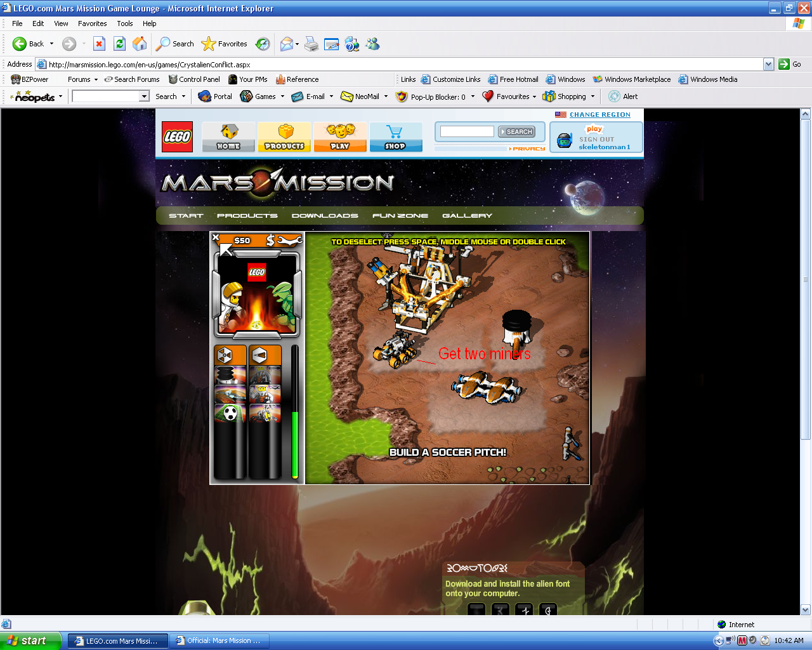Select the orange hovercraft building thumbnail
The width and height of the screenshot is (812, 650).
pyautogui.click(x=230, y=394)
